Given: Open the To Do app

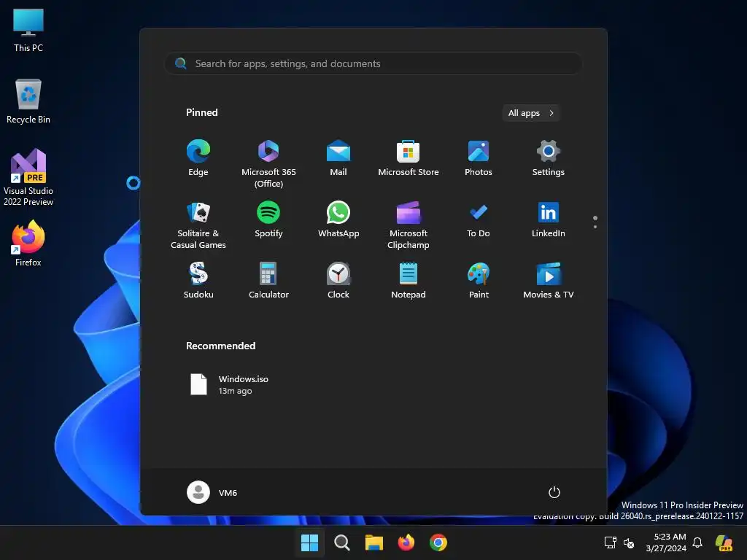Looking at the screenshot, I should [x=479, y=219].
